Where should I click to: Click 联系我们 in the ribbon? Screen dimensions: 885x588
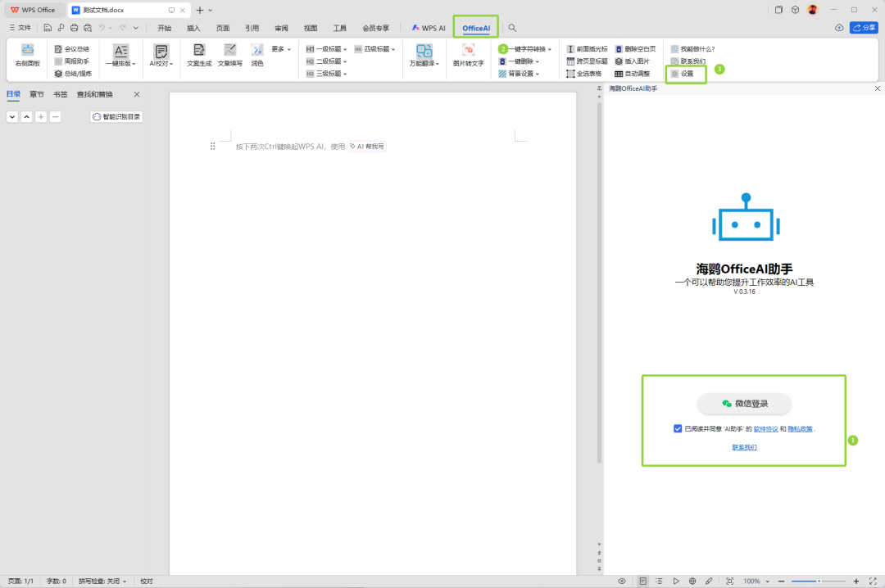pyautogui.click(x=688, y=61)
